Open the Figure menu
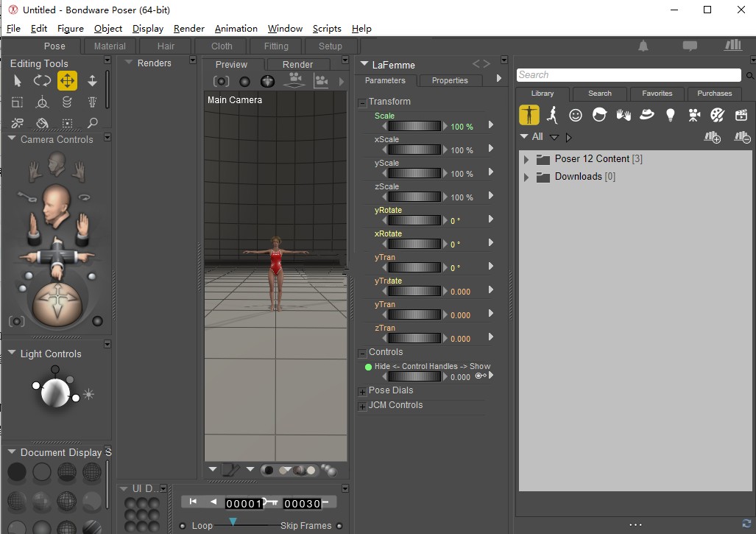756x534 pixels. click(71, 29)
